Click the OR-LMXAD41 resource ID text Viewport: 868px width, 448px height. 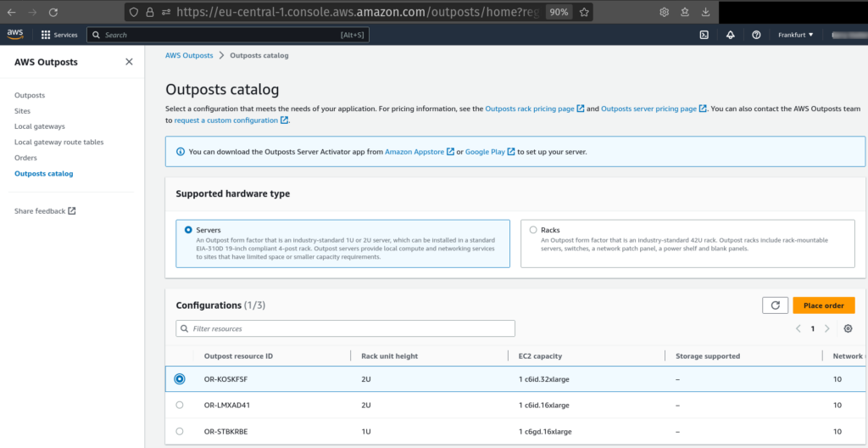tap(227, 406)
